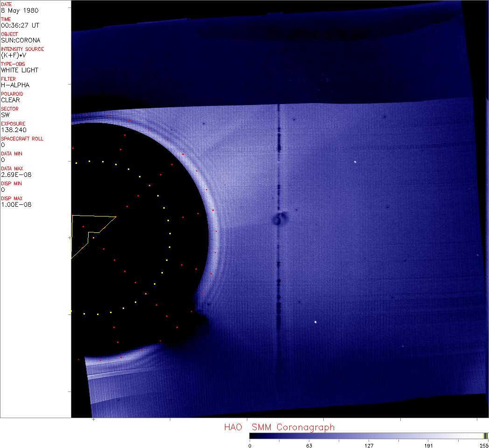Click the disp max value '1.00E-08'

point(16,204)
